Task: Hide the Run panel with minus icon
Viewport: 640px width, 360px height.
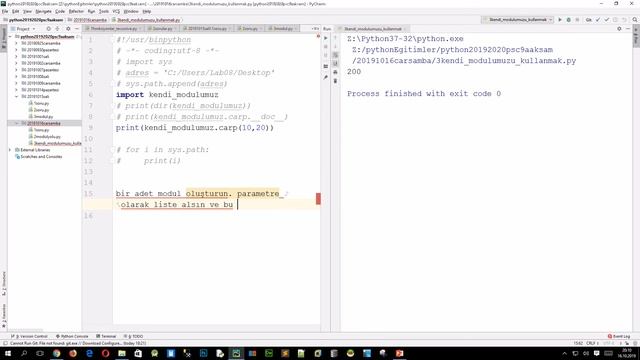Action: point(628,29)
